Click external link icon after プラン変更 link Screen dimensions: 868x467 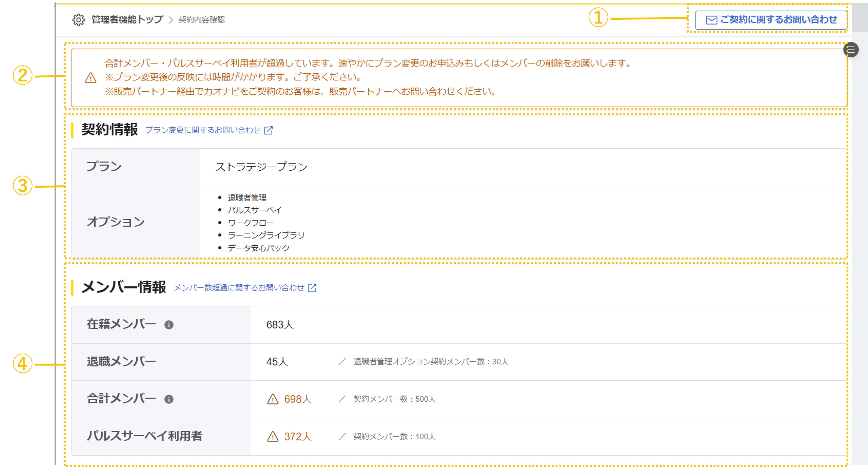click(268, 130)
